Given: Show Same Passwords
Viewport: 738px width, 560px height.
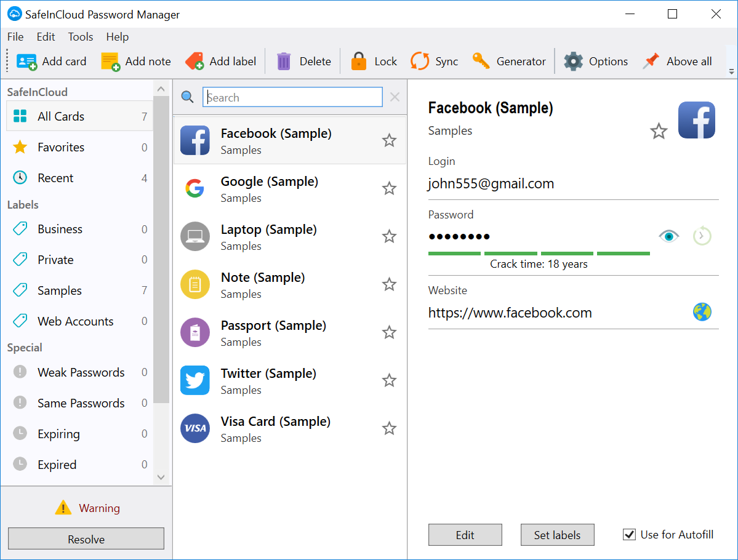Looking at the screenshot, I should (79, 403).
